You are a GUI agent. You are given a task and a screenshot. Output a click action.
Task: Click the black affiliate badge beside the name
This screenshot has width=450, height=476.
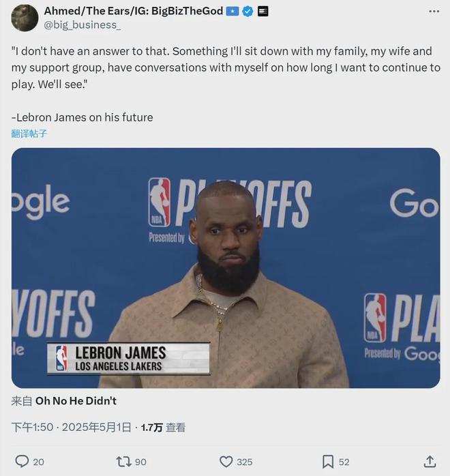point(263,11)
